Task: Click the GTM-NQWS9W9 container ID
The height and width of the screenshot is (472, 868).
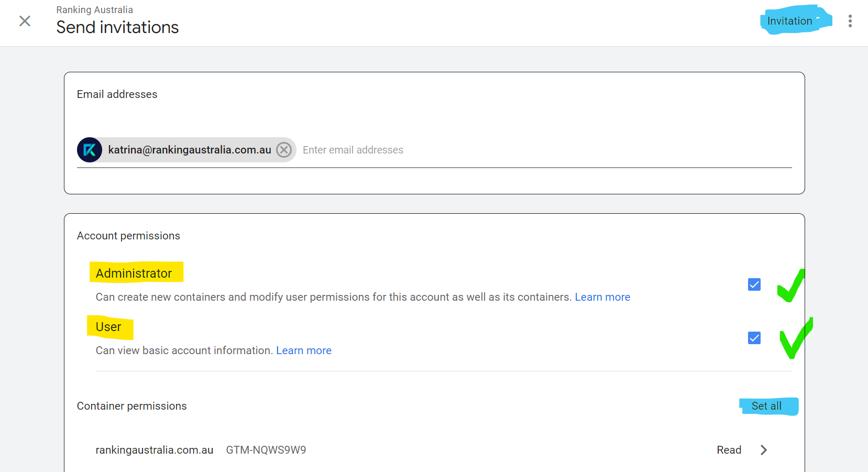Action: [266, 450]
